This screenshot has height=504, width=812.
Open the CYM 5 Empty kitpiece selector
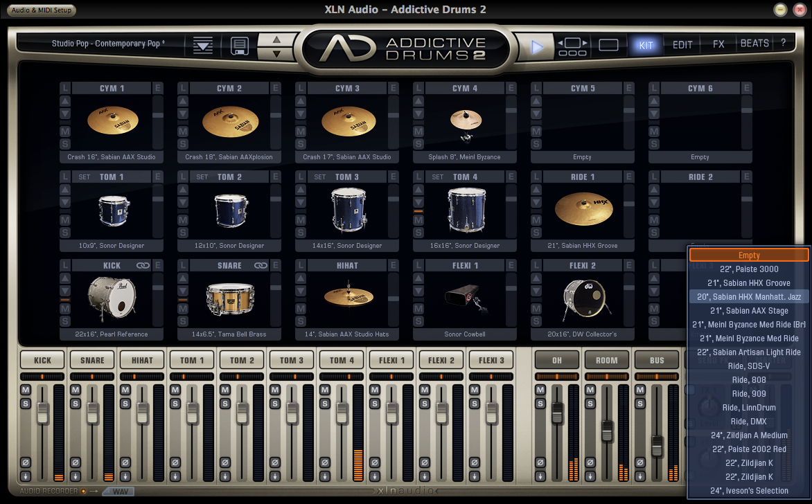coord(582,156)
